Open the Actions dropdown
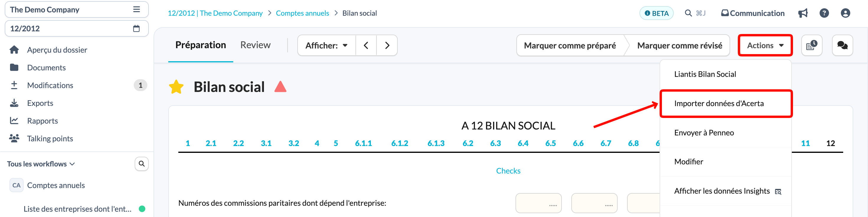Screen dimensions: 868x217 (x=765, y=45)
